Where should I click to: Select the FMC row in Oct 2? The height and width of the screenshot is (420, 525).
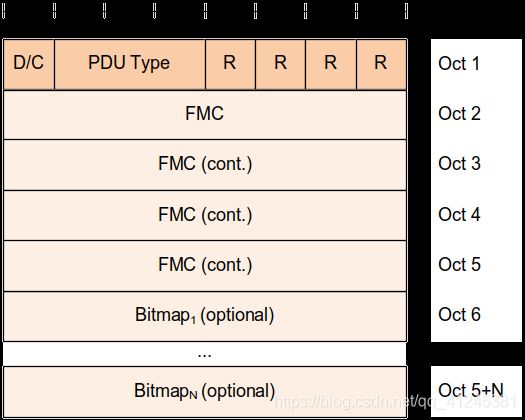point(205,115)
